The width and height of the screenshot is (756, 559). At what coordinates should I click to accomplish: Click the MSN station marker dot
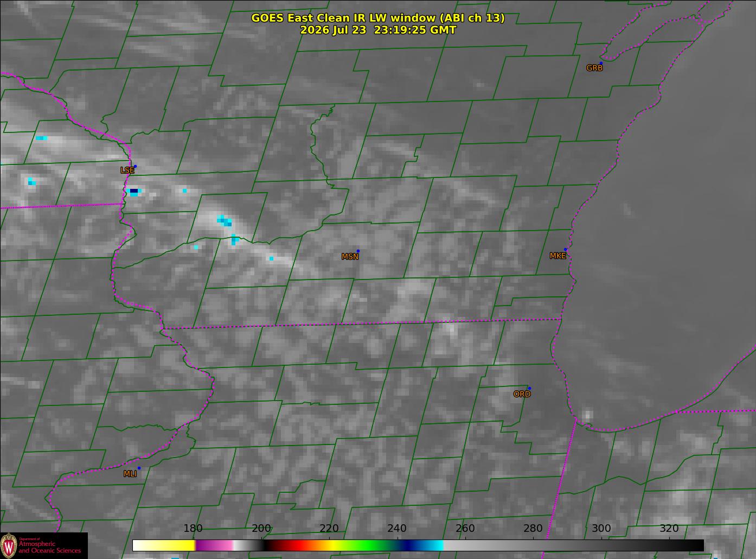click(x=358, y=251)
